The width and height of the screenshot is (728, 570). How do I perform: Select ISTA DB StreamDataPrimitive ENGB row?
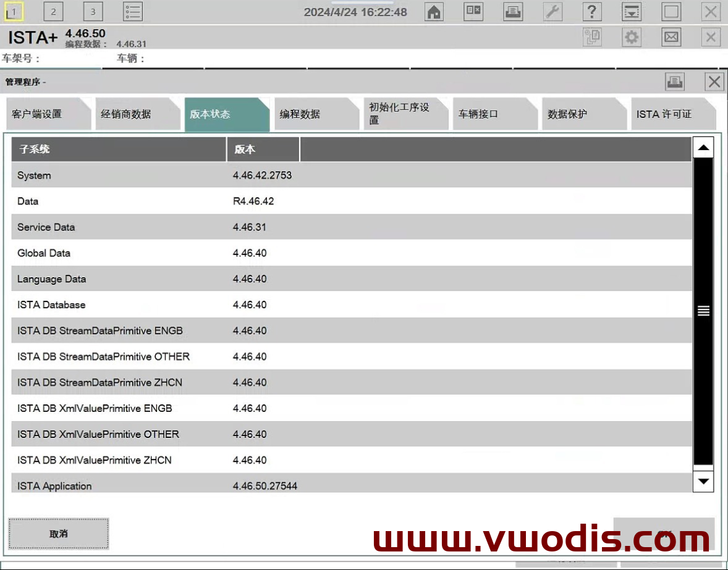tap(352, 330)
